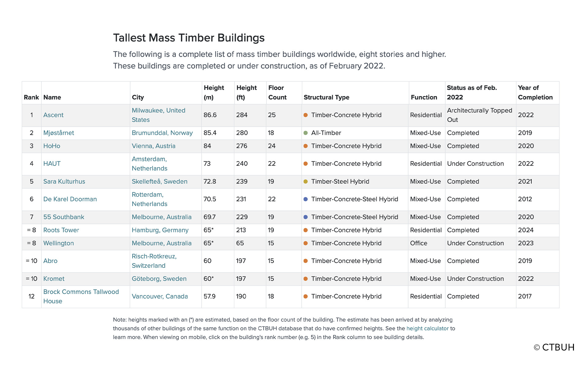The height and width of the screenshot is (368, 588).
Task: Click the Mjøstårnet building name
Action: 58,133
